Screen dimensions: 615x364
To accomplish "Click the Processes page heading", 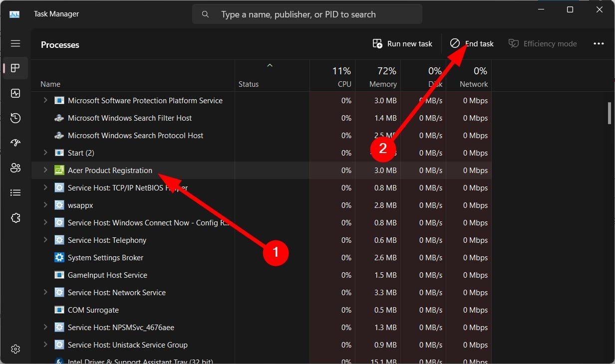I will tap(60, 45).
